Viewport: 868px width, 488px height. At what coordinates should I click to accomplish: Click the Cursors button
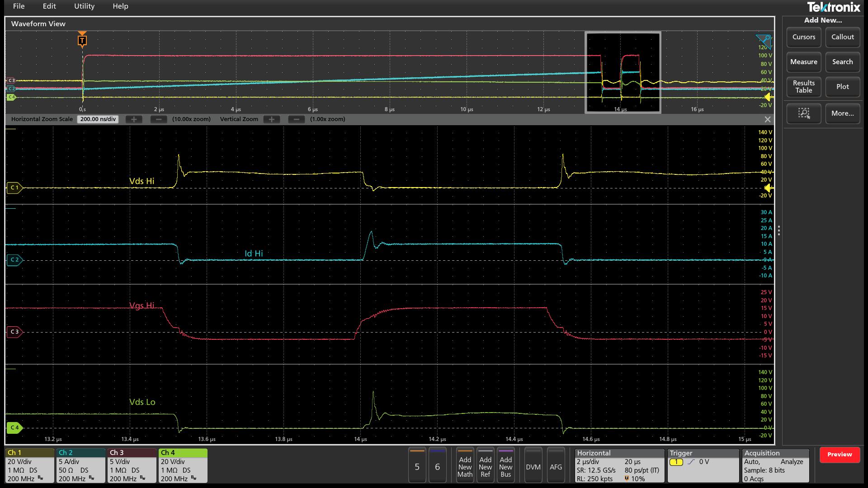coord(803,37)
